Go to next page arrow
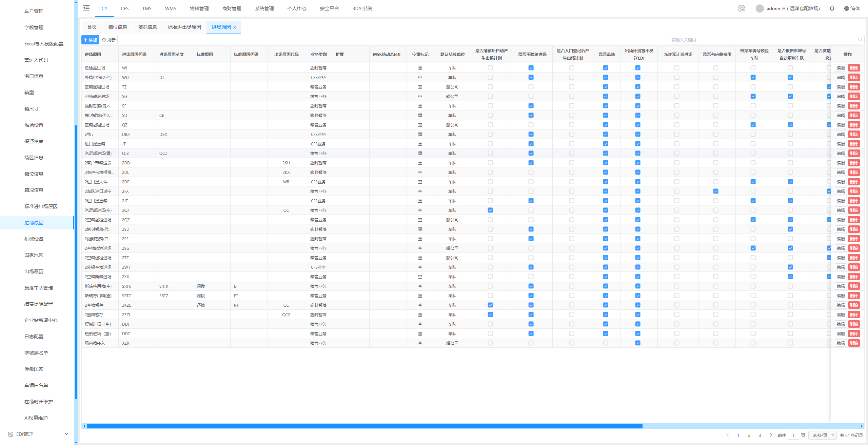This screenshot has width=868, height=445. pos(771,435)
